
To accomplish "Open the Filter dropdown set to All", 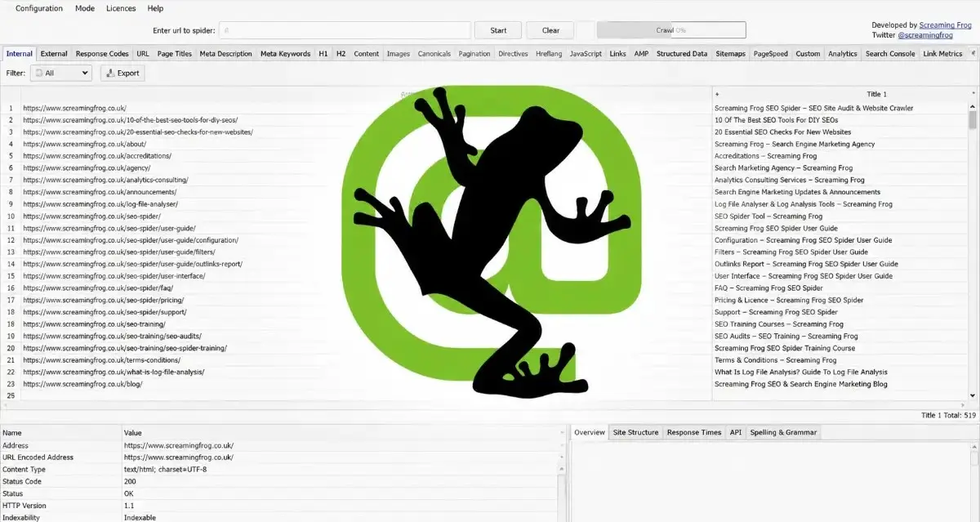I will (61, 73).
